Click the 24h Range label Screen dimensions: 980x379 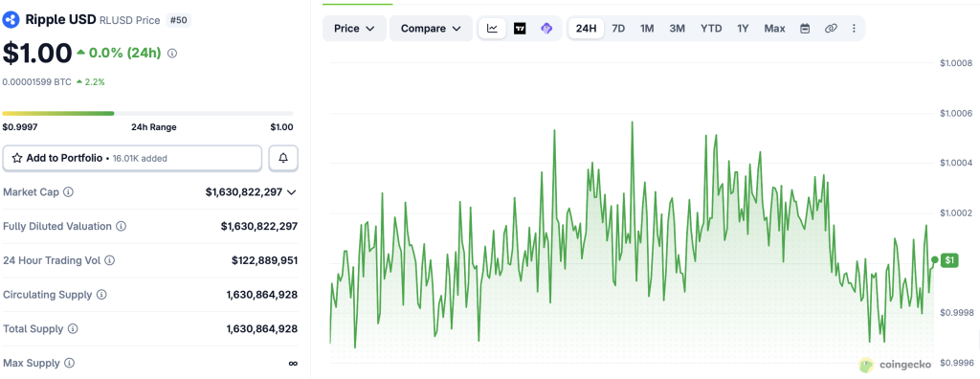154,127
